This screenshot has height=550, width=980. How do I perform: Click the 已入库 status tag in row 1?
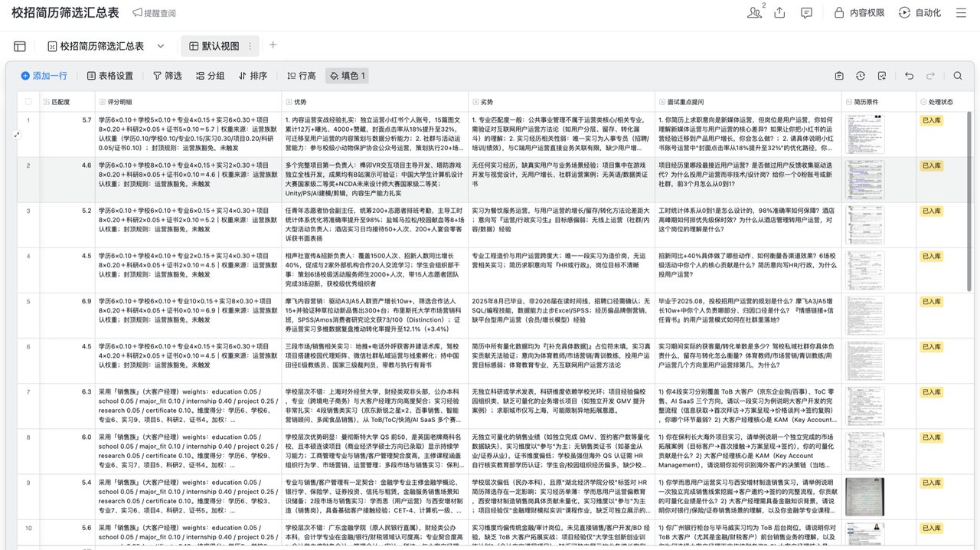pyautogui.click(x=931, y=120)
